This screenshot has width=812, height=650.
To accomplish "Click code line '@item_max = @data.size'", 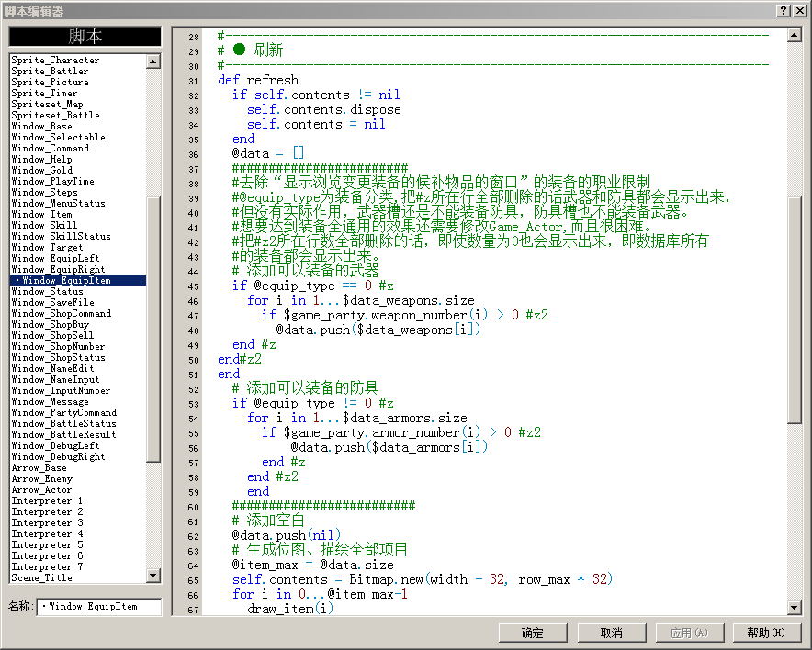I will coord(313,565).
